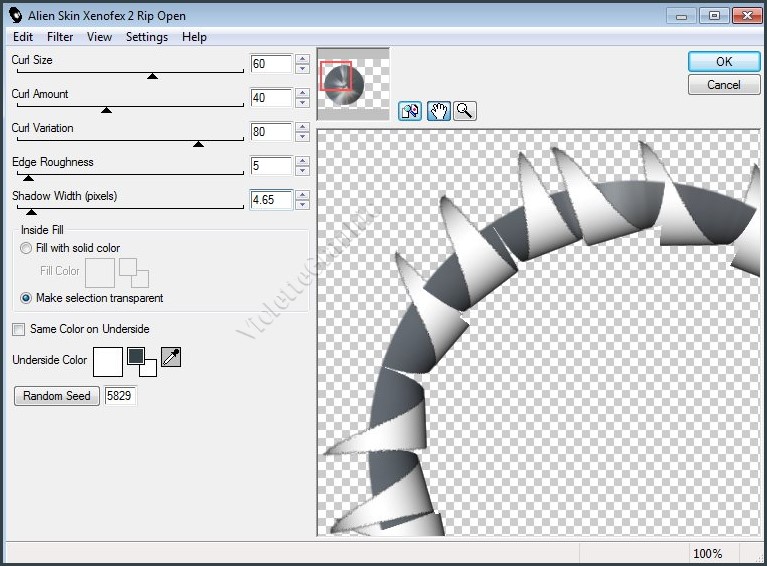Select the Fill with solid color option
This screenshot has height=566, width=767.
pyautogui.click(x=26, y=248)
